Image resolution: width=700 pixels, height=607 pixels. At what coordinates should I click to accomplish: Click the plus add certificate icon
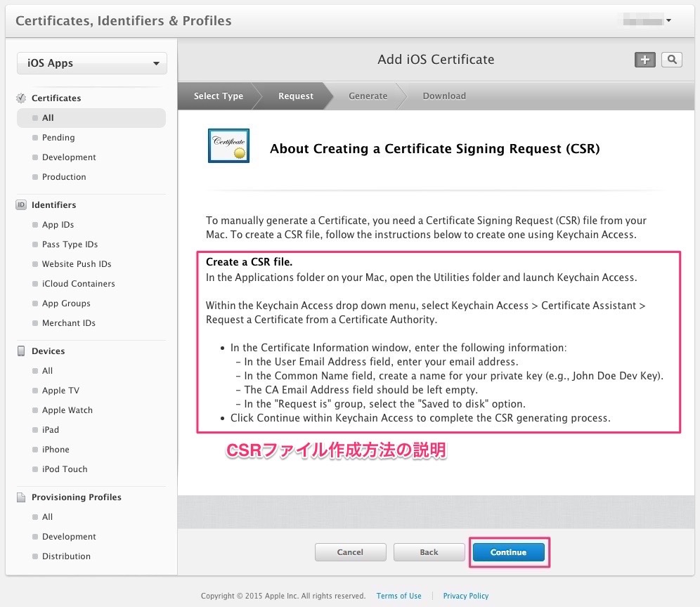click(x=644, y=60)
